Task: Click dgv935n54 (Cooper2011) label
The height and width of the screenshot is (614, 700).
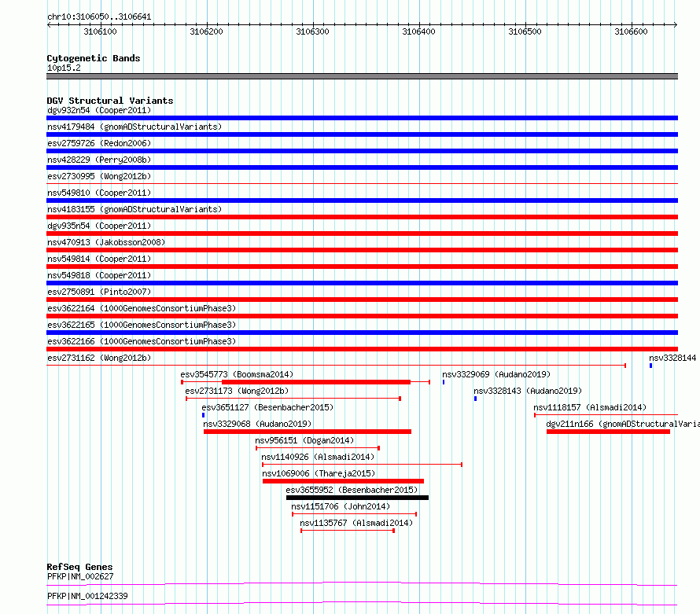Action: click(99, 226)
